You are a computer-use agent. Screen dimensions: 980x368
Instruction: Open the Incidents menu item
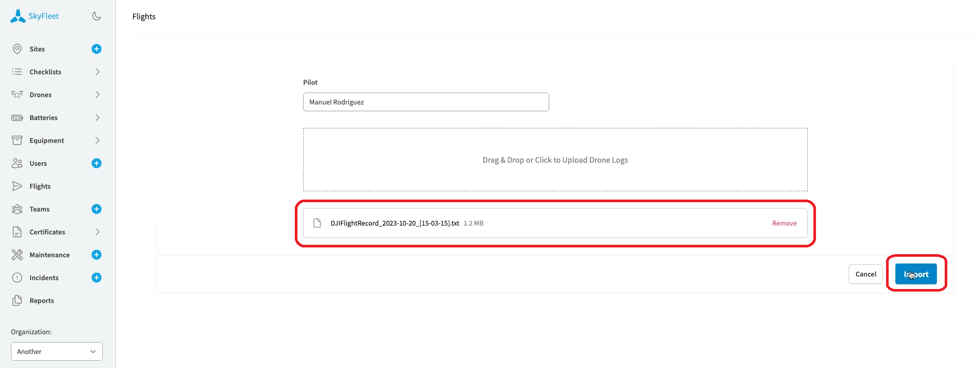pos(44,278)
